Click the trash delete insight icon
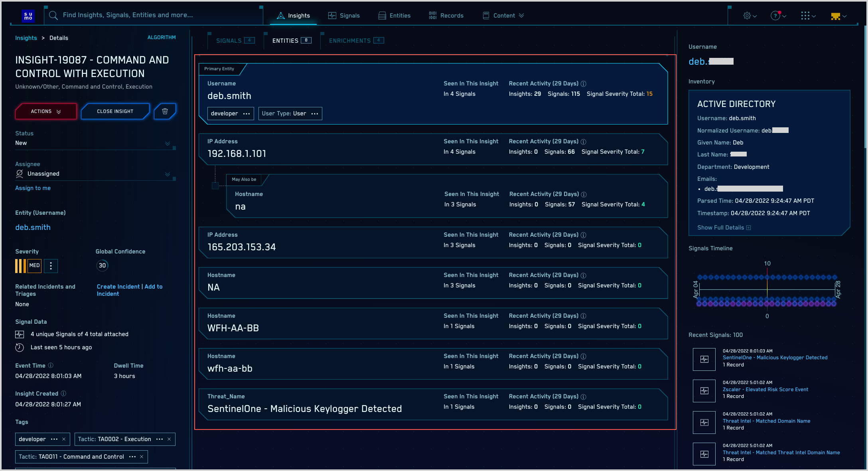This screenshot has height=471, width=868. point(165,111)
